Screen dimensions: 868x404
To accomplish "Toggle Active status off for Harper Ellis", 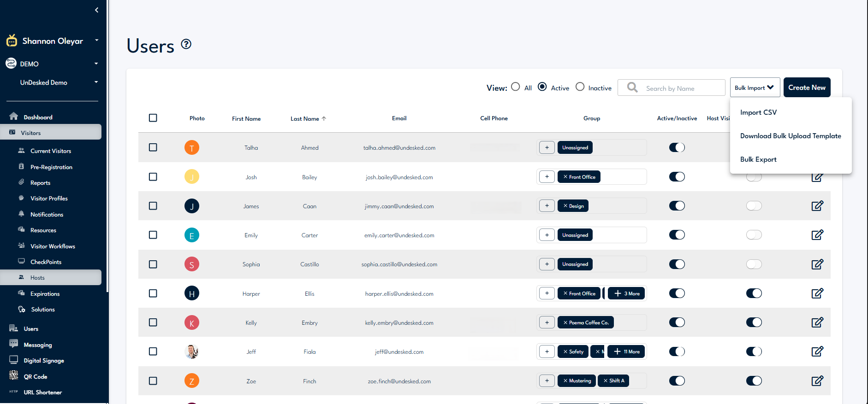I will click(x=677, y=293).
